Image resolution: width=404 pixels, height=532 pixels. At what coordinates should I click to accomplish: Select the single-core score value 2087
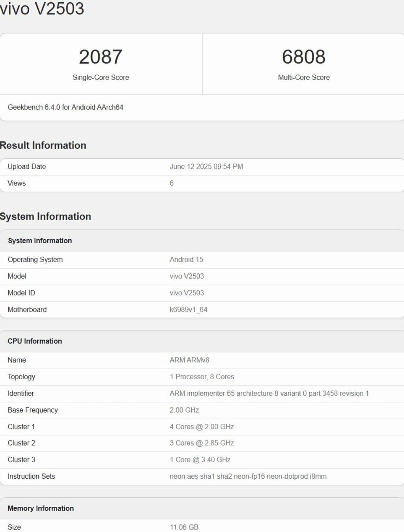[101, 57]
